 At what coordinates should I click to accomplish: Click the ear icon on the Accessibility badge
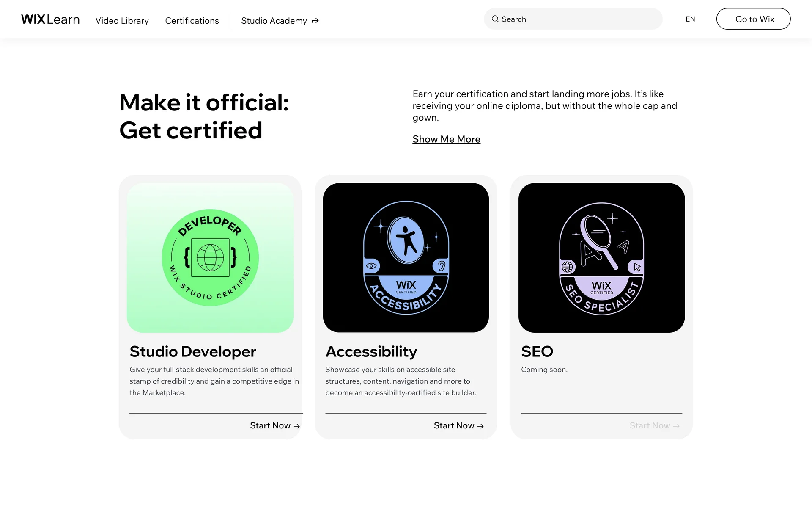[x=441, y=266]
